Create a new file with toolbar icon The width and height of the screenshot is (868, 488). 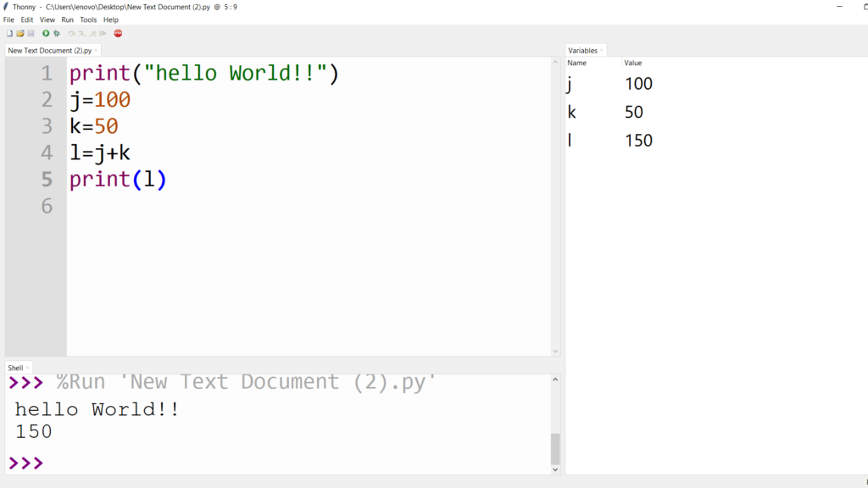click(x=9, y=33)
